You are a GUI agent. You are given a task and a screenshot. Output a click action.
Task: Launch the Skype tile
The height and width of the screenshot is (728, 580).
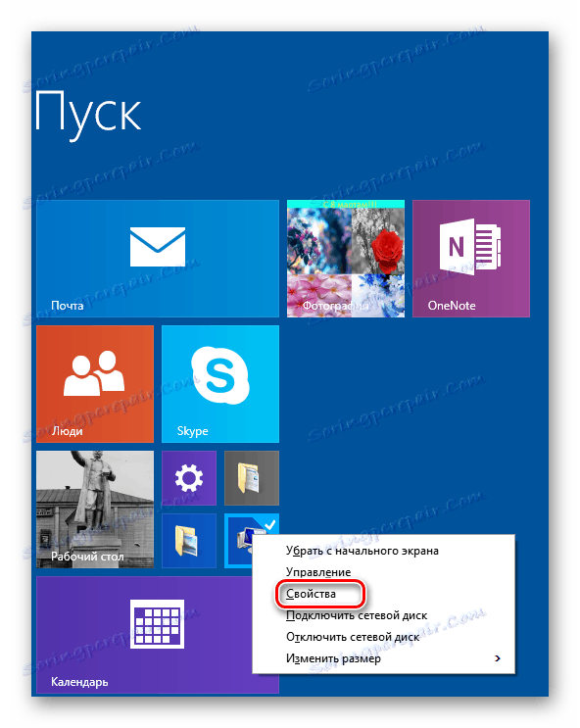click(220, 384)
